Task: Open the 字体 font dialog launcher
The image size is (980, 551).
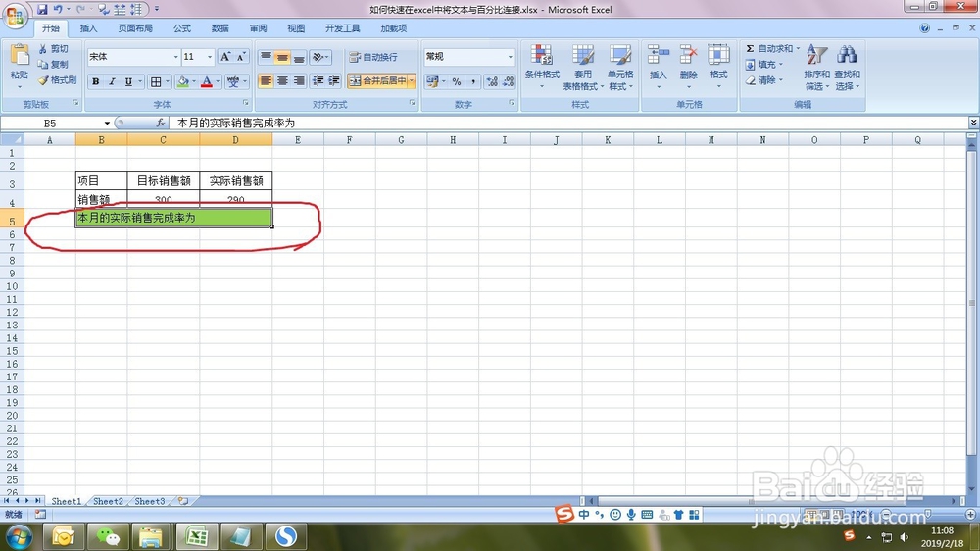Action: [x=246, y=103]
